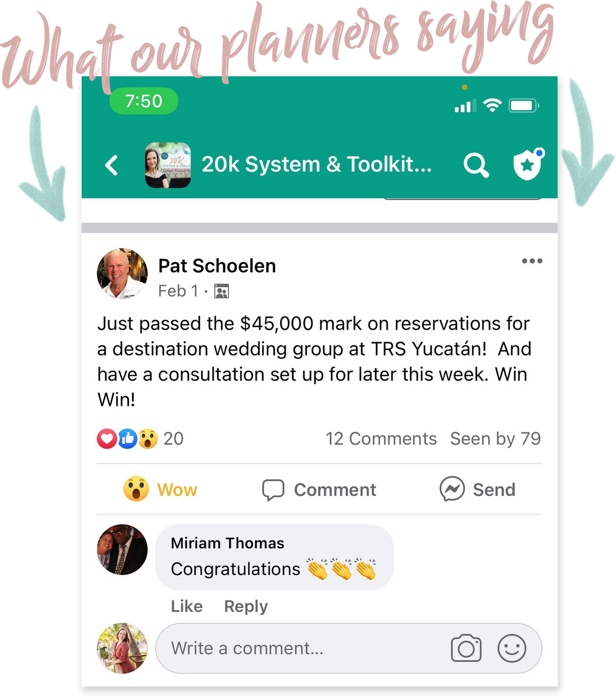Image resolution: width=616 pixels, height=700 pixels.
Task: Send the post via the Messenger icon
Action: (477, 489)
